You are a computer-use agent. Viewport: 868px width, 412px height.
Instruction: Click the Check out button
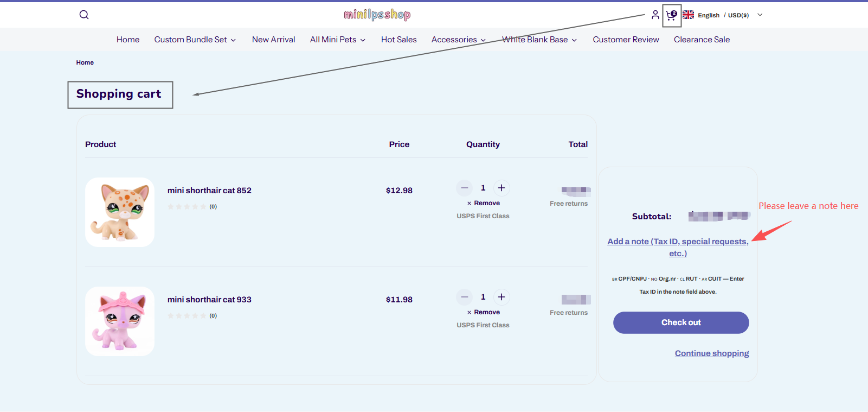(x=681, y=322)
